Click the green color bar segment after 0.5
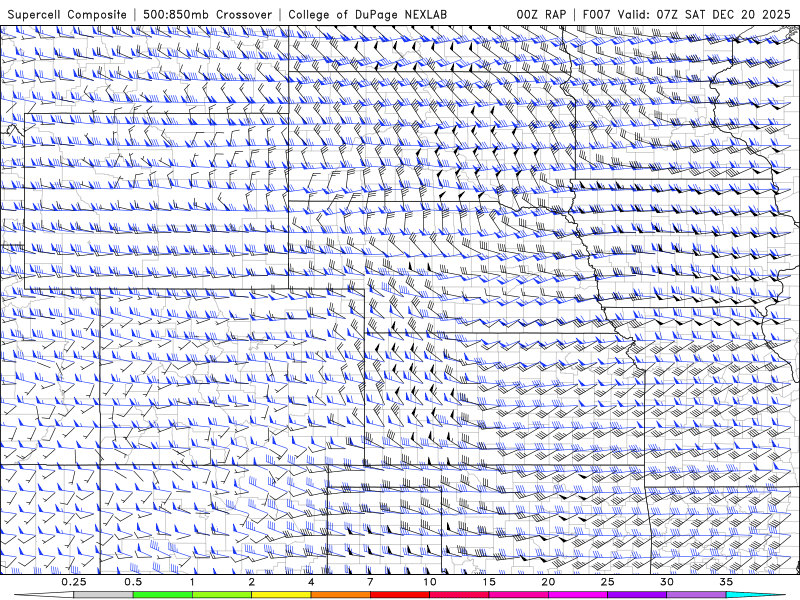 coord(162,595)
